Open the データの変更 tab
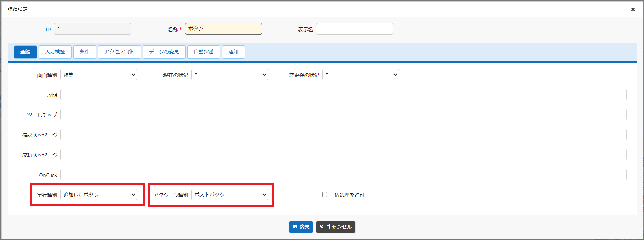644x240 pixels. (x=164, y=52)
